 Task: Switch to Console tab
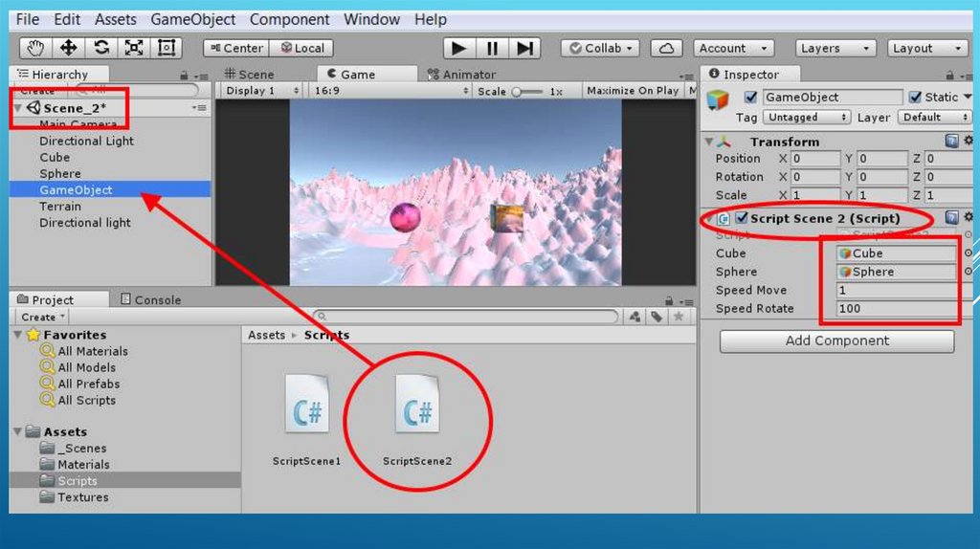[150, 299]
